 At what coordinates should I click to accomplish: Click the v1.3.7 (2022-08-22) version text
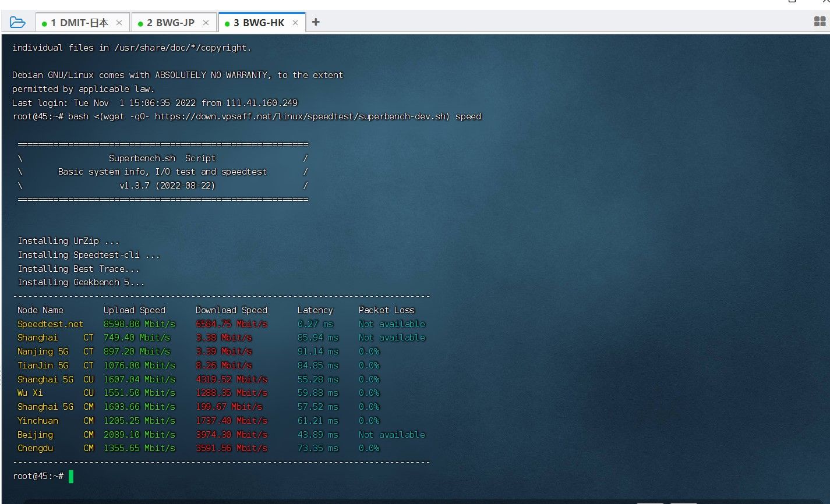[x=167, y=186]
